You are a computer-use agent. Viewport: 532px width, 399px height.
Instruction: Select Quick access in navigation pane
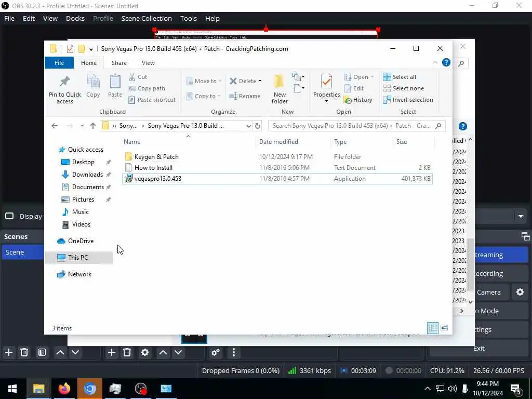click(86, 150)
